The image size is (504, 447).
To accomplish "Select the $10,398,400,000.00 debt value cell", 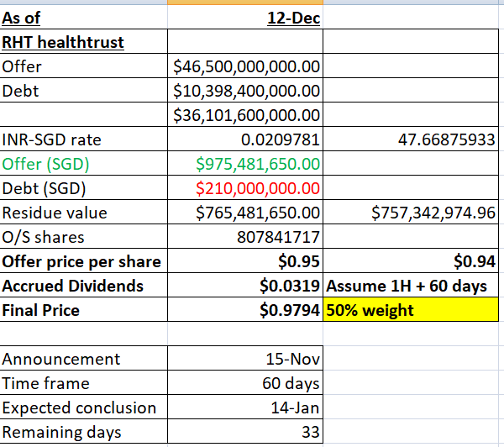I will [x=245, y=90].
